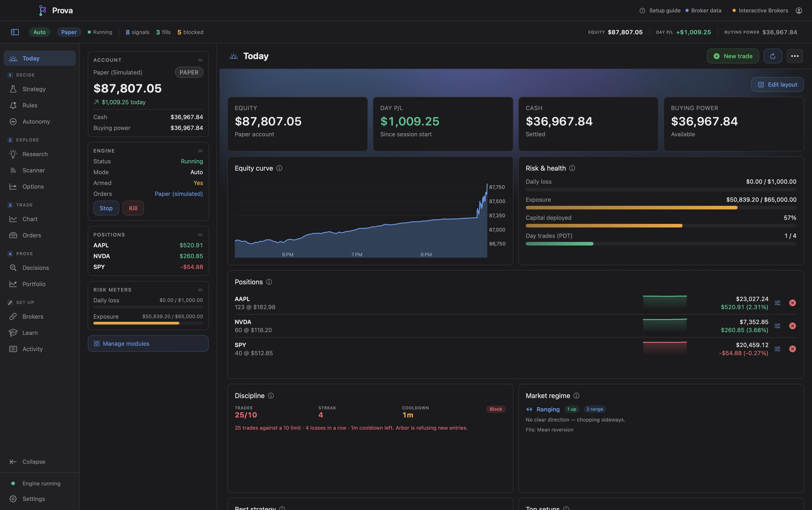Image resolution: width=812 pixels, height=510 pixels.
Task: Click the Equity curve info icon
Action: (x=279, y=168)
